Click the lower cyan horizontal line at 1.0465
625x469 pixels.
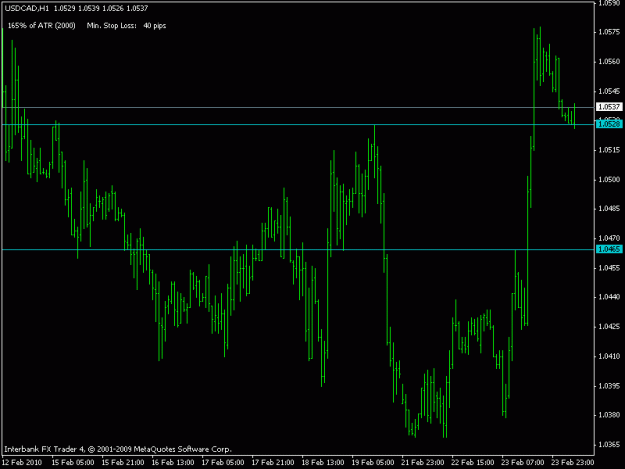[x=298, y=250]
